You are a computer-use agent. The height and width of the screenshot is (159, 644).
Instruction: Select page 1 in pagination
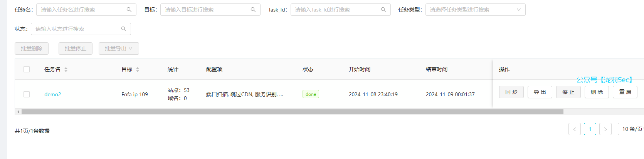(x=590, y=129)
